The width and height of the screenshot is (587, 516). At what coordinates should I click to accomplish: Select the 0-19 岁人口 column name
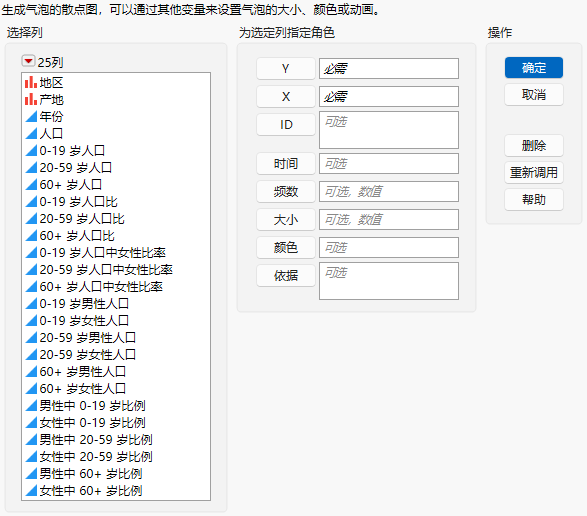point(72,151)
